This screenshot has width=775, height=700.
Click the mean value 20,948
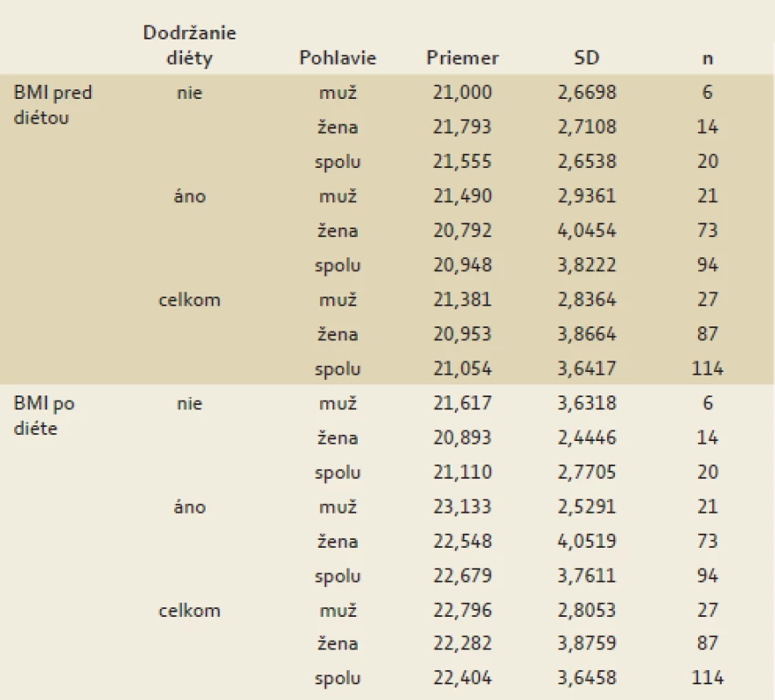(462, 265)
